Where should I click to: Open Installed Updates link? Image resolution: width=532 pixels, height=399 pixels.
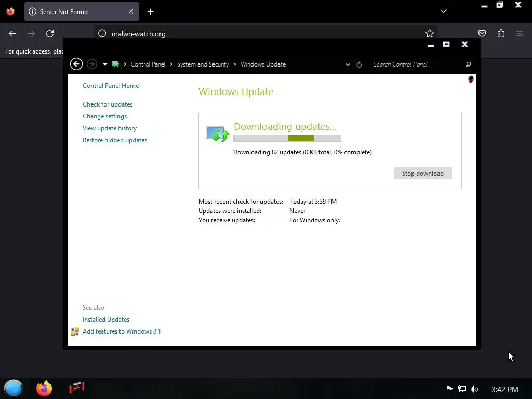(x=106, y=320)
